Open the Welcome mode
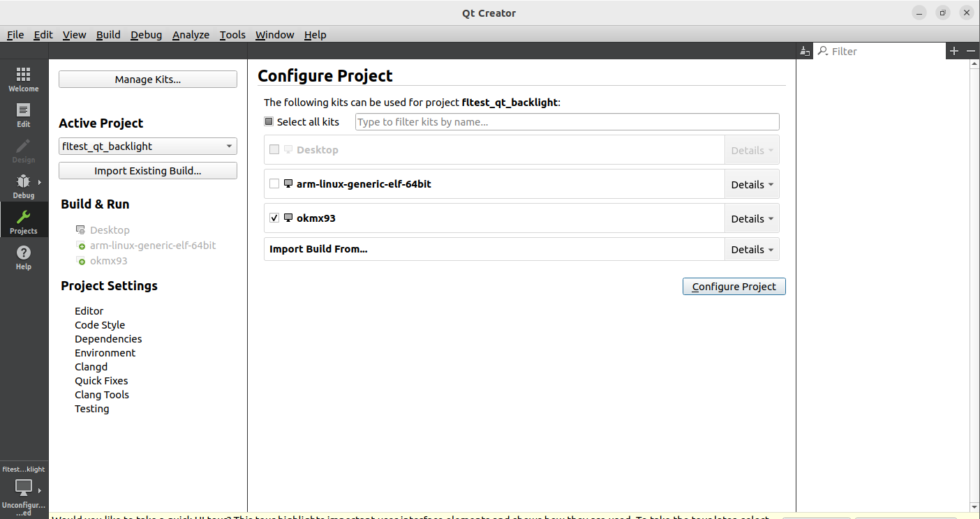 coord(24,79)
